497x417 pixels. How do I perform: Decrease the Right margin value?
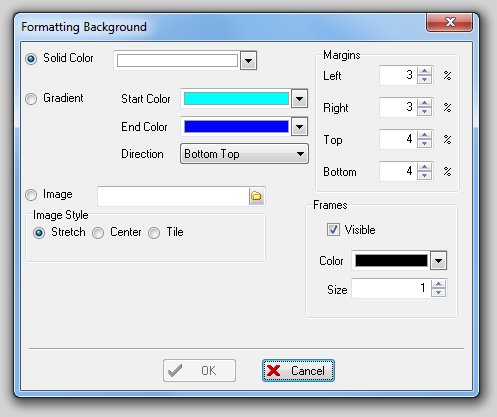pos(424,111)
